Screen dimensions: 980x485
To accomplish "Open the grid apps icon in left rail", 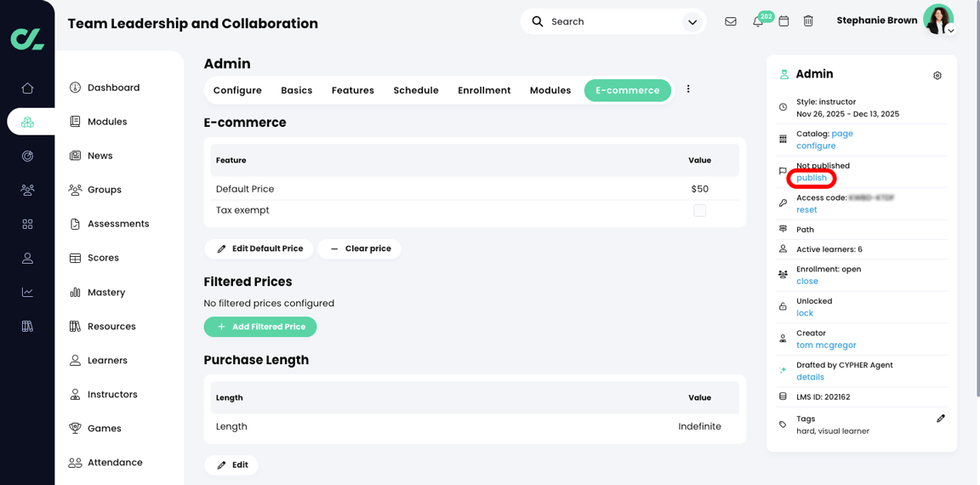I will [27, 224].
